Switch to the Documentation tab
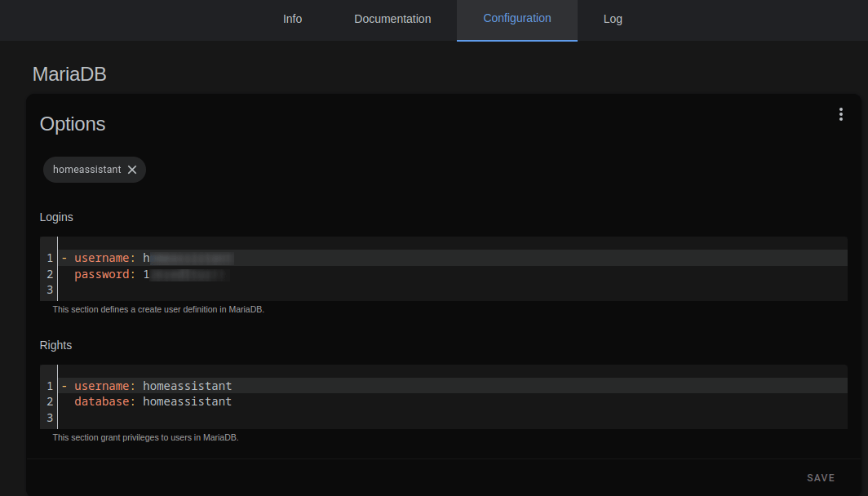 click(x=392, y=20)
